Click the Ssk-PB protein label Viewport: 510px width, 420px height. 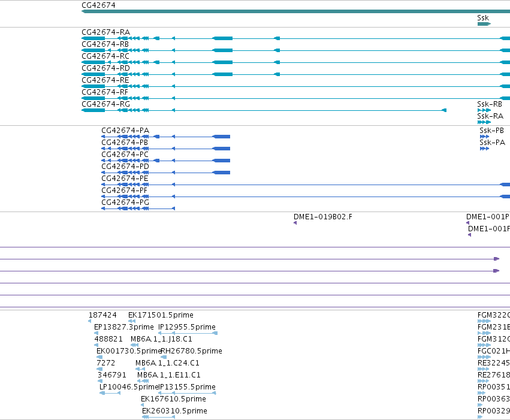tap(491, 131)
